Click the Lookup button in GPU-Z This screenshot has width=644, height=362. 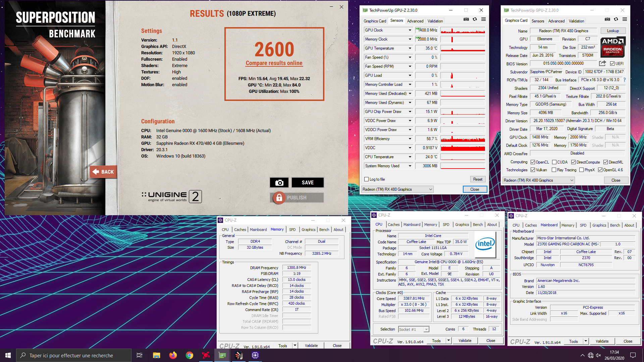click(613, 31)
